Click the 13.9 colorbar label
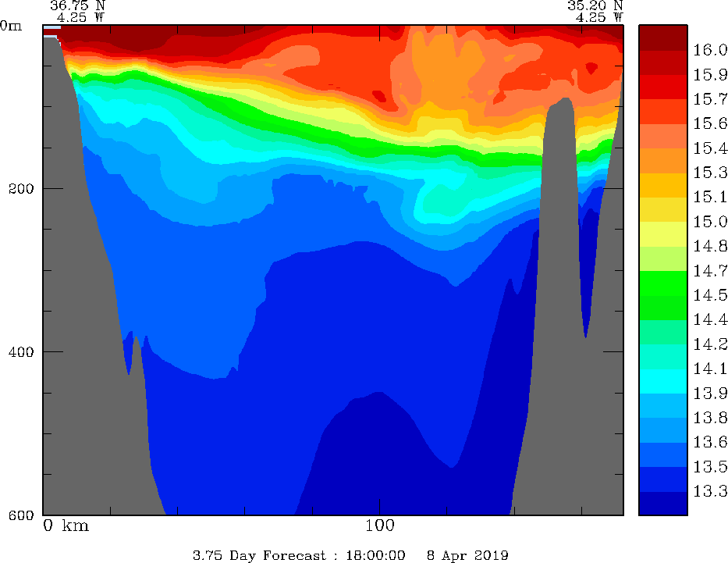Screen dimensions: 728x563 click(710, 394)
